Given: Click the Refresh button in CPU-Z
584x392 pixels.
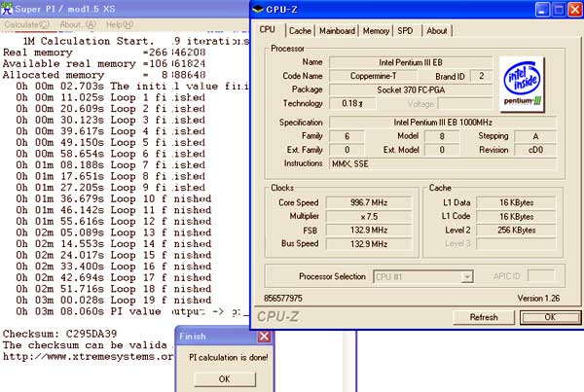Looking at the screenshot, I should click(484, 317).
